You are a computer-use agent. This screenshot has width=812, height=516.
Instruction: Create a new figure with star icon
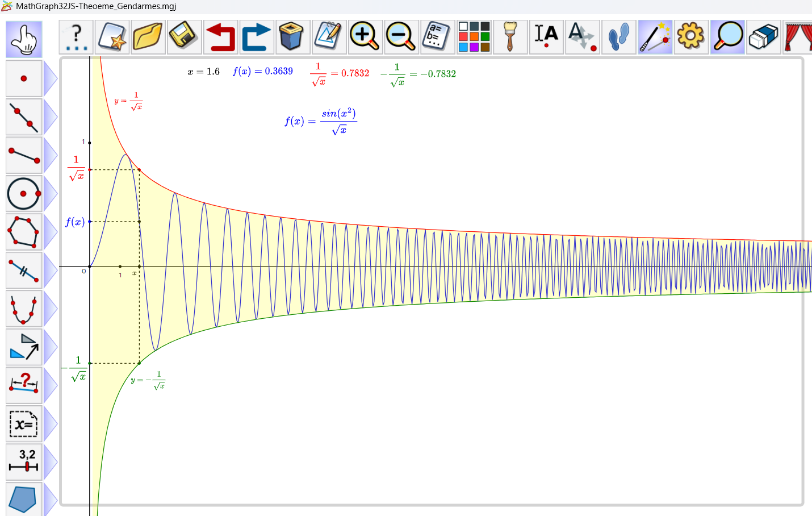pos(112,38)
